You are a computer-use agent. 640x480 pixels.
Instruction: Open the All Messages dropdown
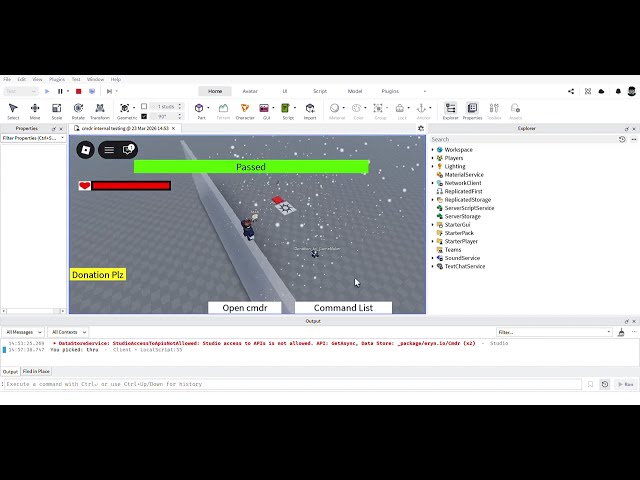point(23,332)
